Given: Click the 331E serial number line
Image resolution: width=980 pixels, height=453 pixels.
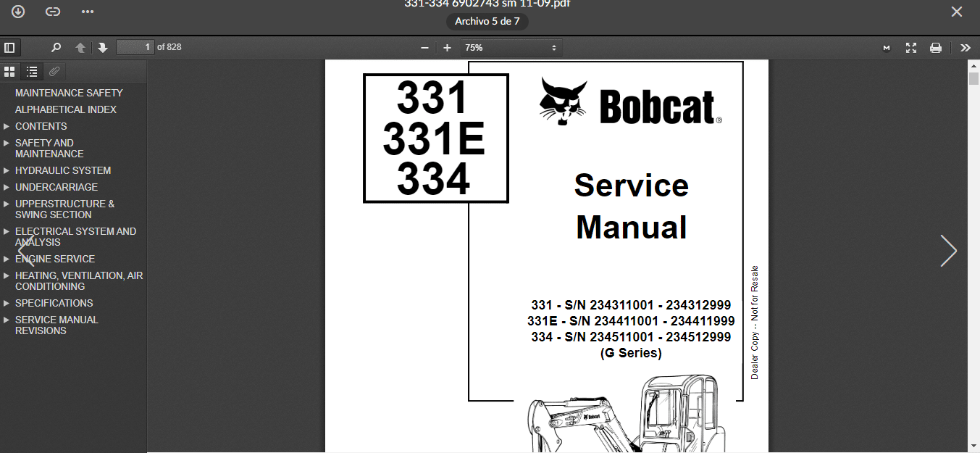Looking at the screenshot, I should coord(631,321).
